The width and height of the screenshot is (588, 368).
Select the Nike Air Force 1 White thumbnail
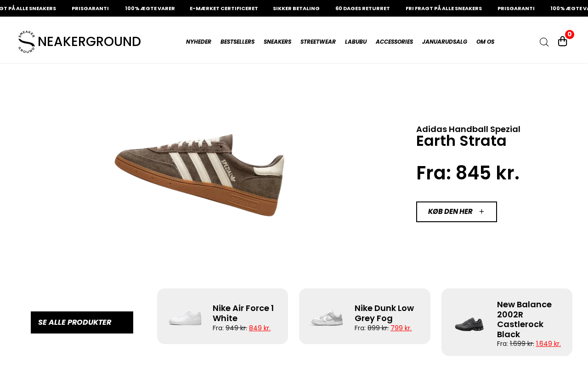(185, 317)
